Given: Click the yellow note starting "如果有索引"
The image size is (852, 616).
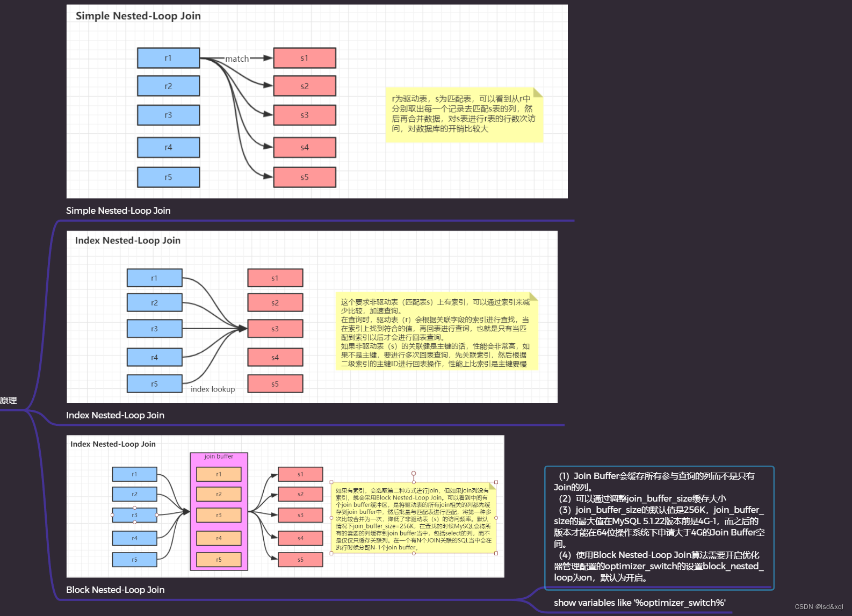Looking at the screenshot, I should pyautogui.click(x=414, y=518).
